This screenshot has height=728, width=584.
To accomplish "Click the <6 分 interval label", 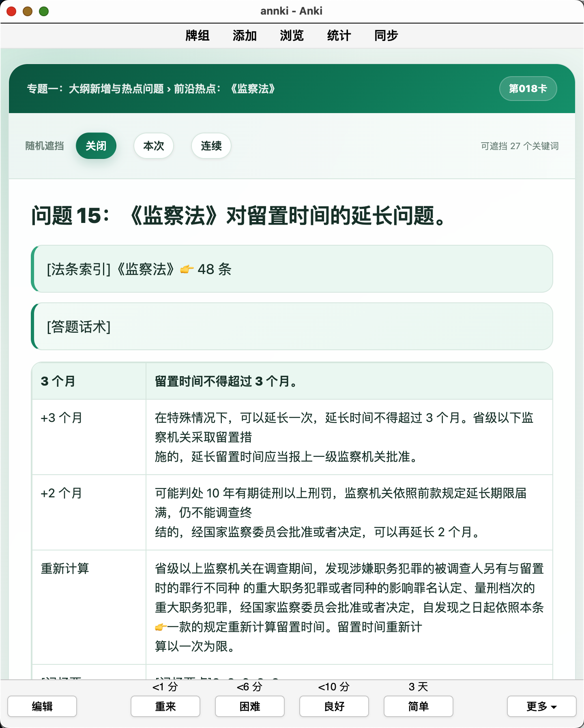I will coord(249,687).
